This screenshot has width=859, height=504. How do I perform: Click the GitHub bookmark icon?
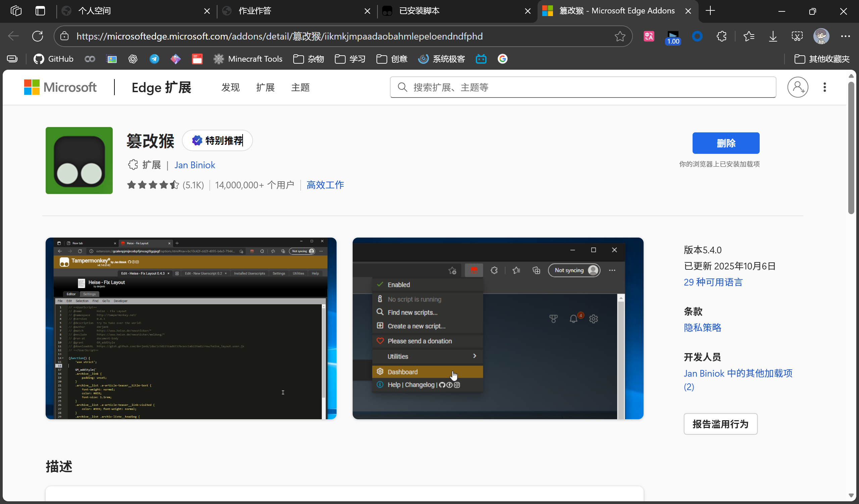pos(39,59)
